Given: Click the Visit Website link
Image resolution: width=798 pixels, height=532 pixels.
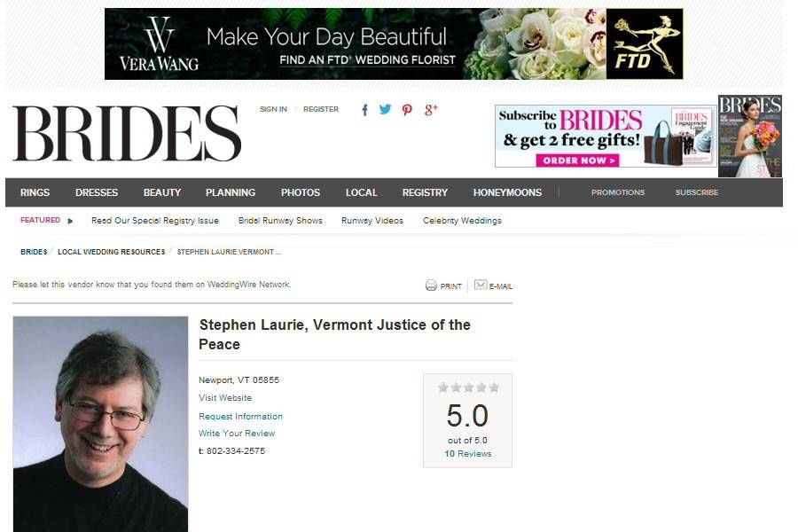Looking at the screenshot, I should point(225,398).
